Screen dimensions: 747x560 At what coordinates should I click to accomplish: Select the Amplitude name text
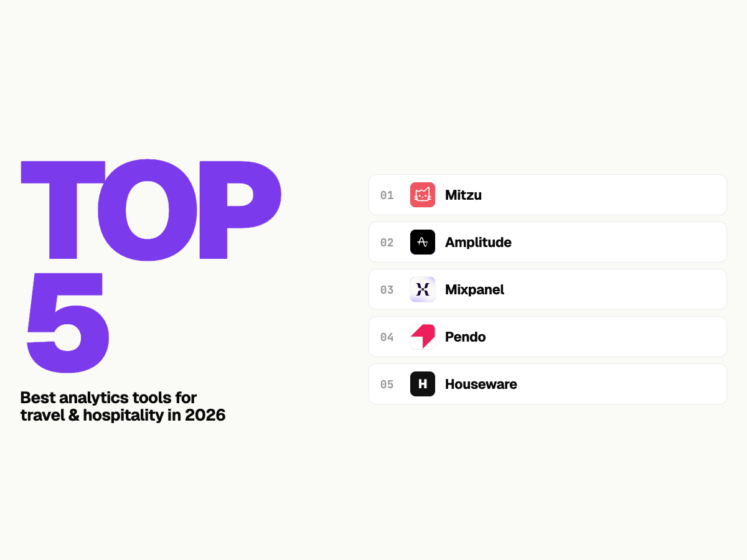coord(478,243)
